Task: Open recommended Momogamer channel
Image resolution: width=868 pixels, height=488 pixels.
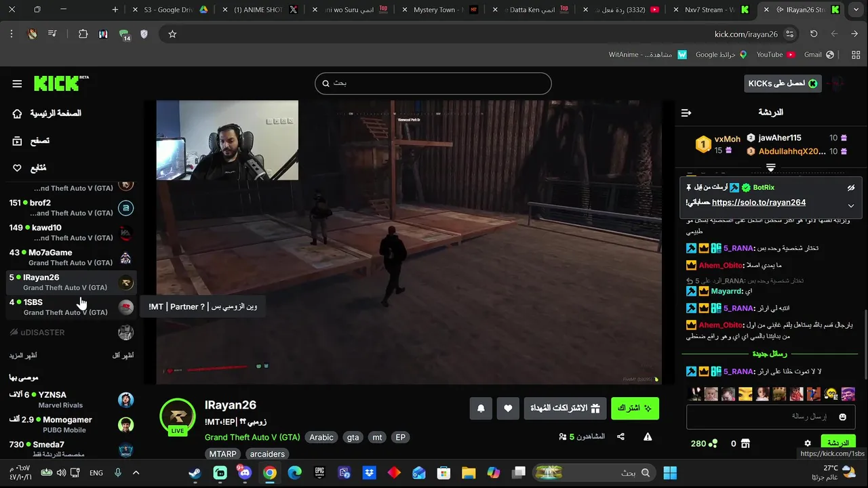Action: 71,424
